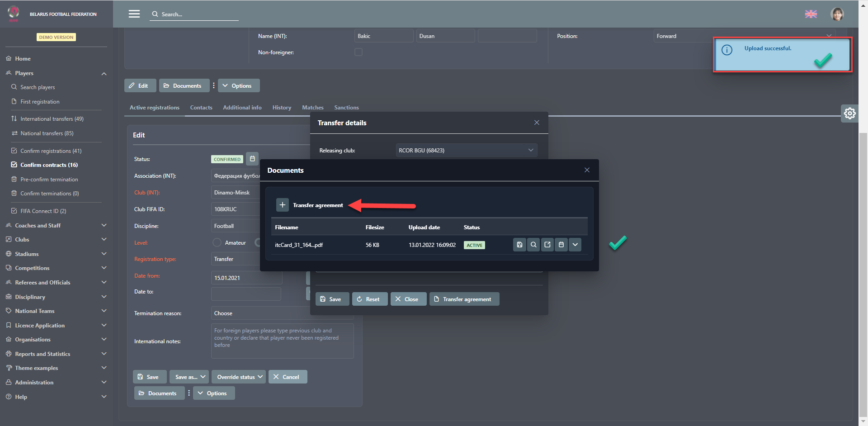This screenshot has width=868, height=426.
Task: Expand the chevron menu in itcCard row
Action: point(575,245)
